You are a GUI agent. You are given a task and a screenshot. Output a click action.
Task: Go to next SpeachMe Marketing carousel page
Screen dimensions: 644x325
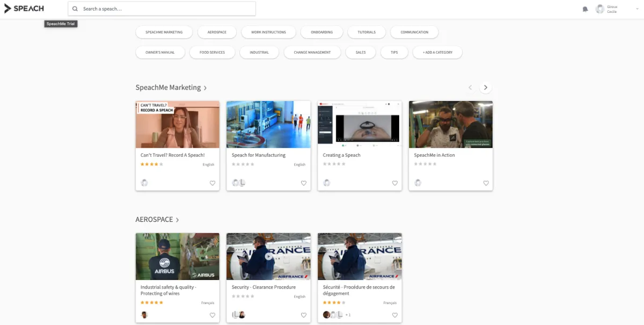tap(485, 88)
